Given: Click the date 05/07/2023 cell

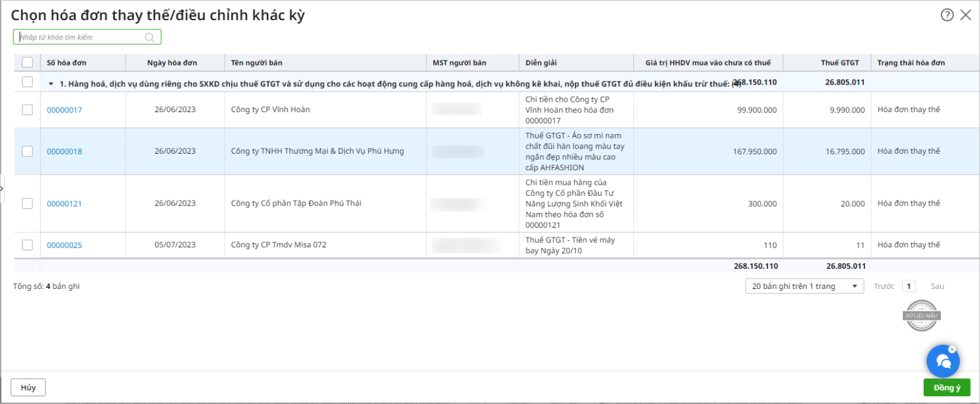Looking at the screenshot, I should click(175, 245).
